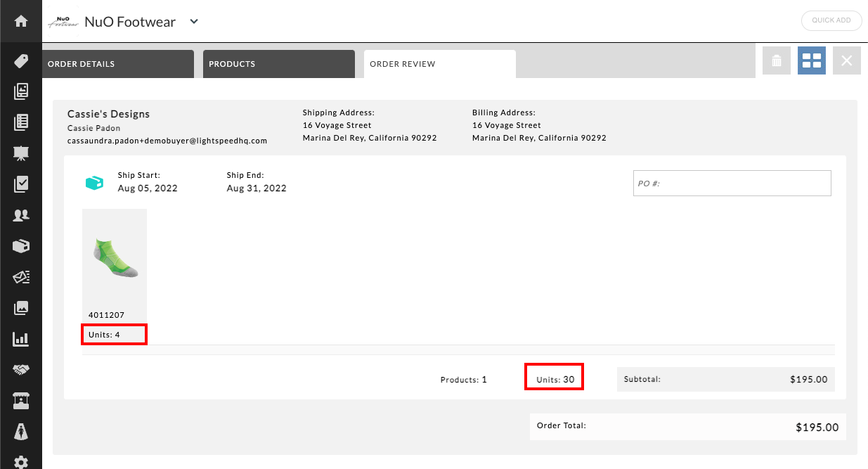Open the handshake icon in sidebar
This screenshot has width=868, height=469.
click(x=21, y=370)
